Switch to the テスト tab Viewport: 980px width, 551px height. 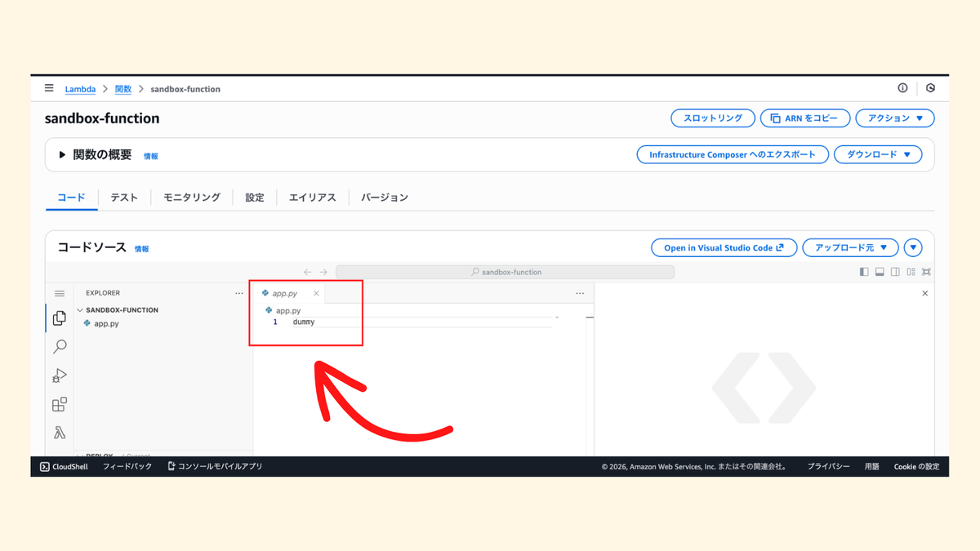point(124,198)
